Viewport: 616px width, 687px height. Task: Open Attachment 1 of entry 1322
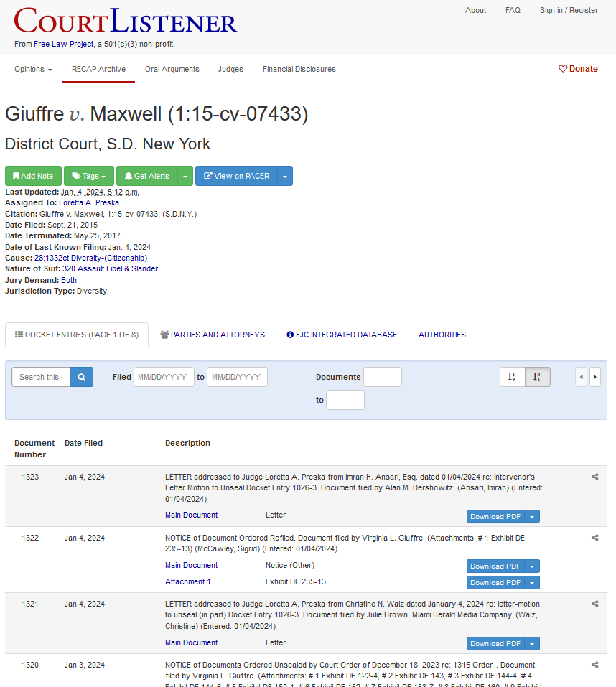[x=187, y=581]
